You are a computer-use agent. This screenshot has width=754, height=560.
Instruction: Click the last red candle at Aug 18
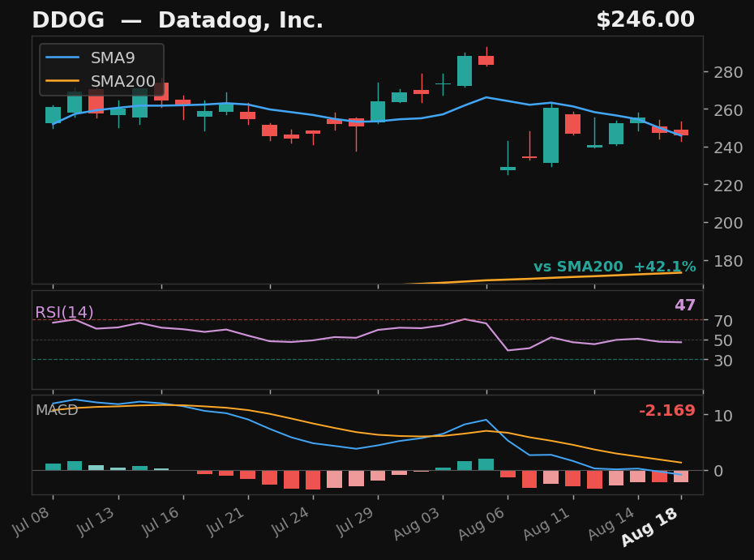coord(681,132)
